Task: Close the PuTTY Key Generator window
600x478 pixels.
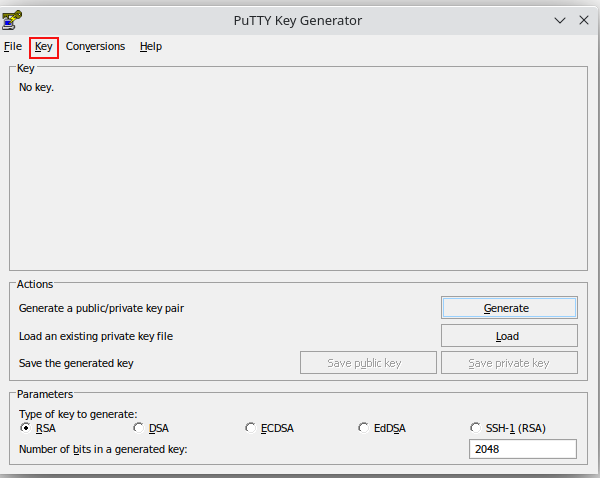Action: click(x=584, y=20)
